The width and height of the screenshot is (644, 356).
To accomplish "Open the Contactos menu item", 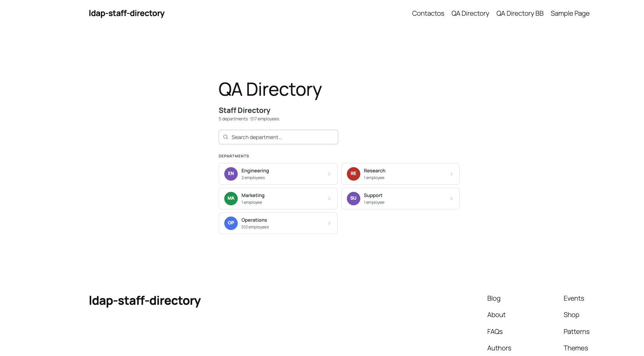I will pyautogui.click(x=428, y=13).
